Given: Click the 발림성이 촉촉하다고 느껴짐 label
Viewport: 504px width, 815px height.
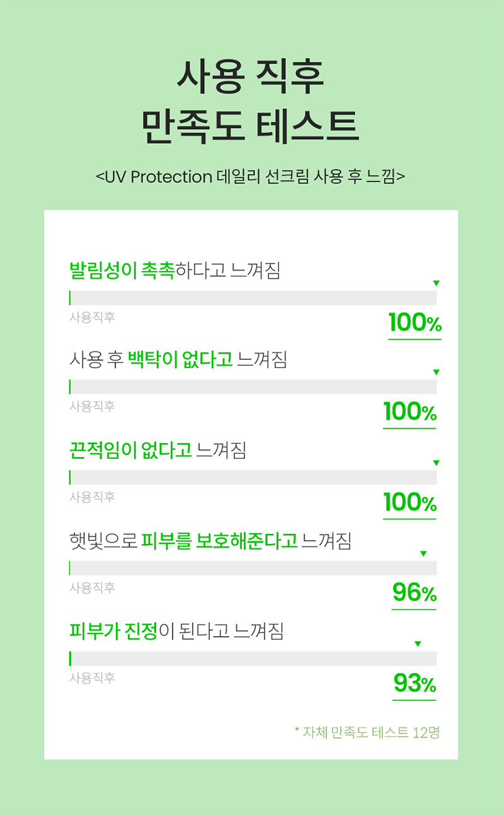Looking at the screenshot, I should (x=175, y=270).
